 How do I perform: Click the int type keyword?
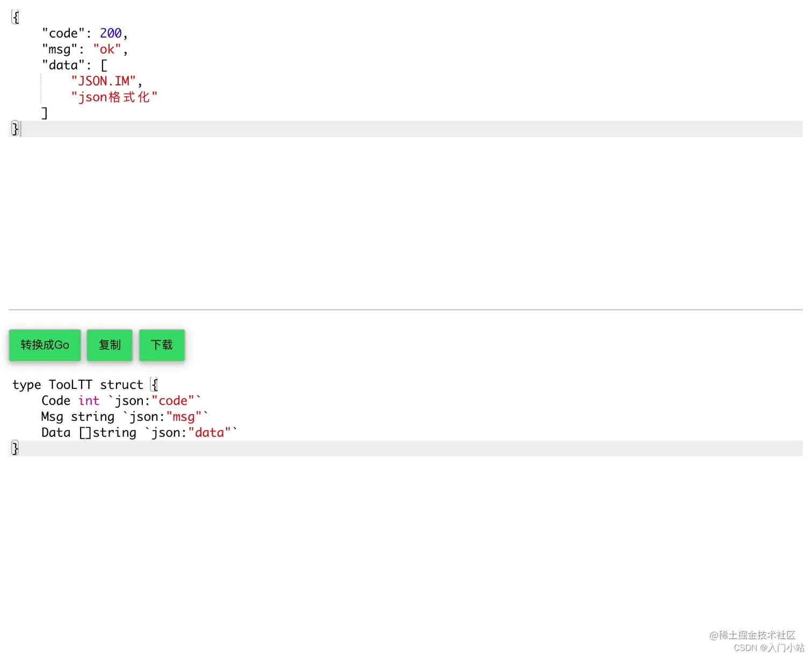(x=89, y=401)
